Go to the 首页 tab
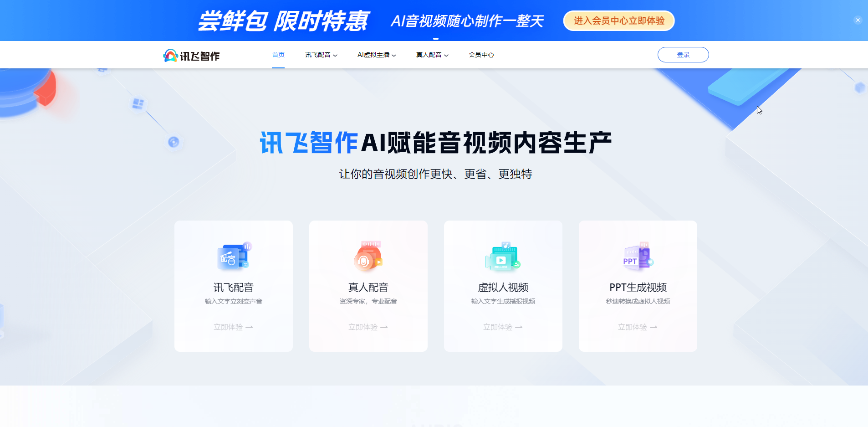The width and height of the screenshot is (868, 427). [278, 55]
